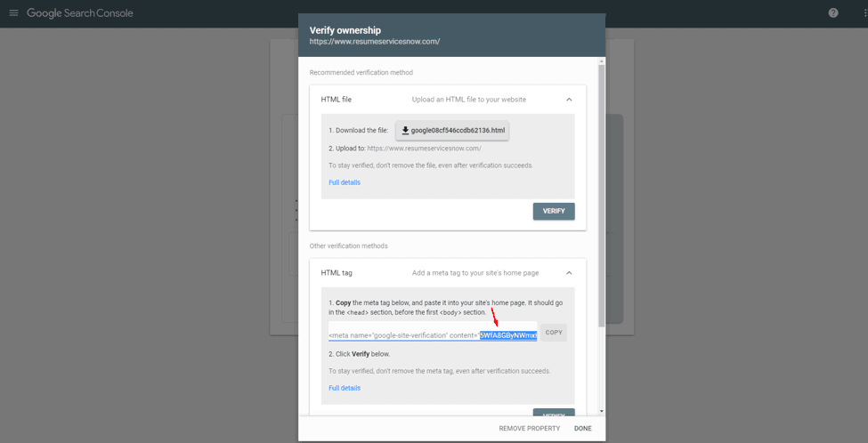868x443 pixels.
Task: Click 'Add a meta tag to your site's home page'
Action: click(475, 273)
